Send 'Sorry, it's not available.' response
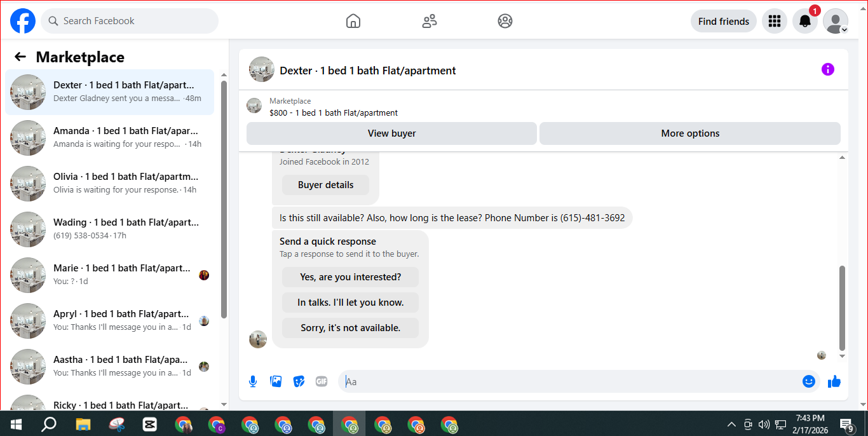Image resolution: width=868 pixels, height=436 pixels. (x=350, y=328)
